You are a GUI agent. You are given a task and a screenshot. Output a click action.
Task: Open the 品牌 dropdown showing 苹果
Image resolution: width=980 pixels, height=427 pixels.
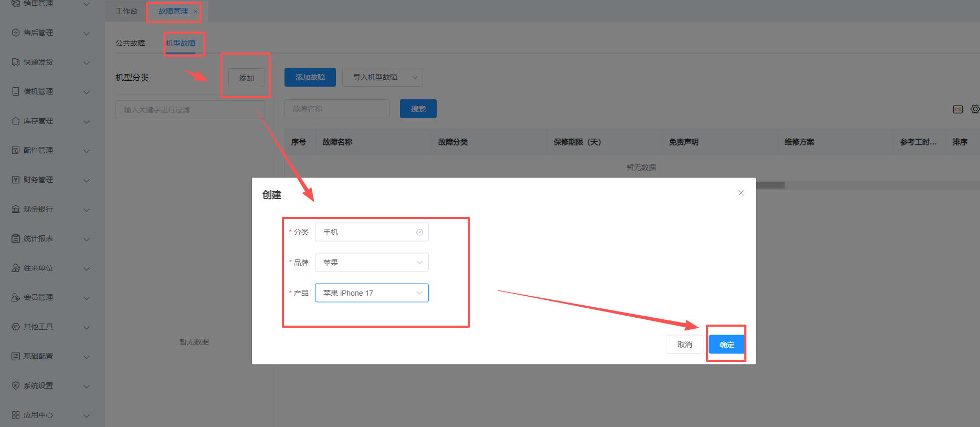[372, 263]
